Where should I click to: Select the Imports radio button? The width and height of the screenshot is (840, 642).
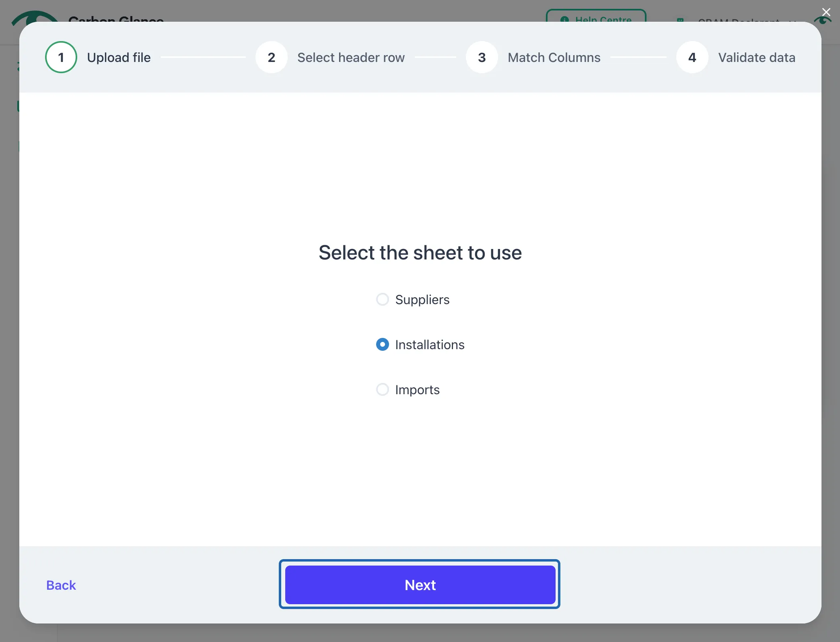click(382, 389)
